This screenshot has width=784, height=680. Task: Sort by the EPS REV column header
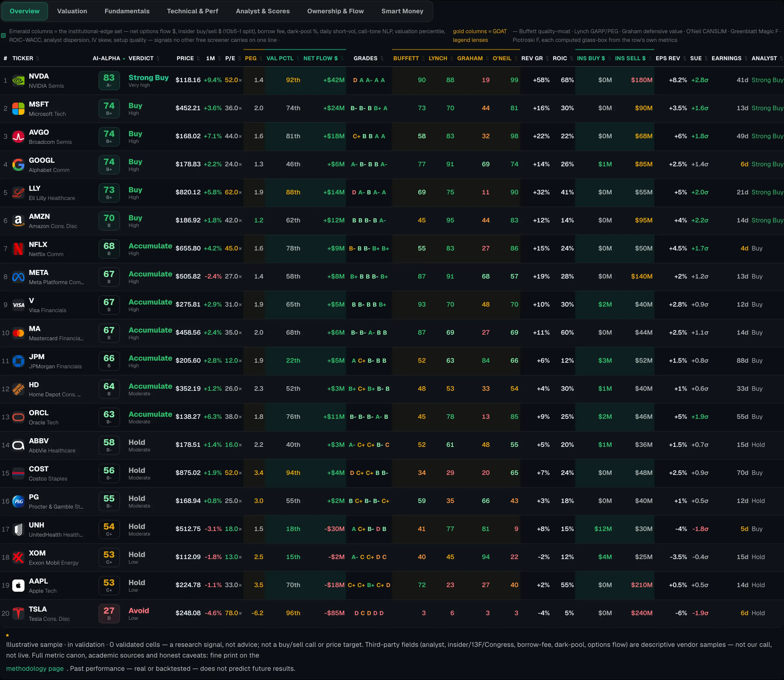[x=671, y=58]
